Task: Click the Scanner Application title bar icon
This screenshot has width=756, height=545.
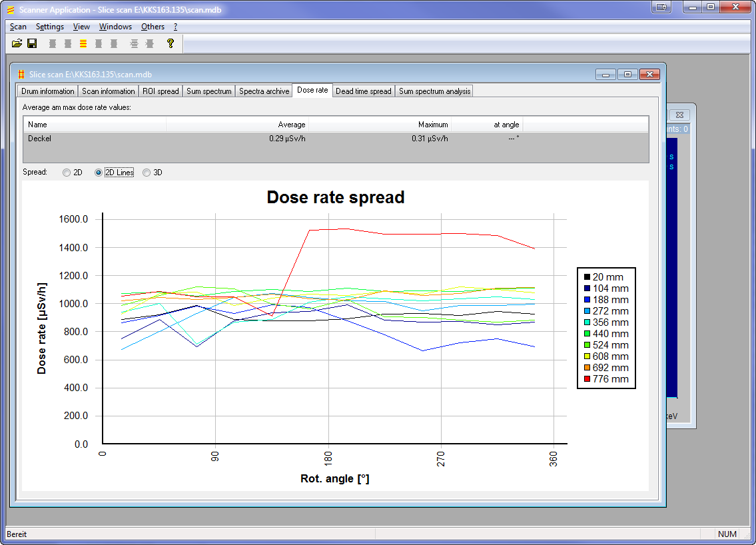Action: pyautogui.click(x=11, y=9)
